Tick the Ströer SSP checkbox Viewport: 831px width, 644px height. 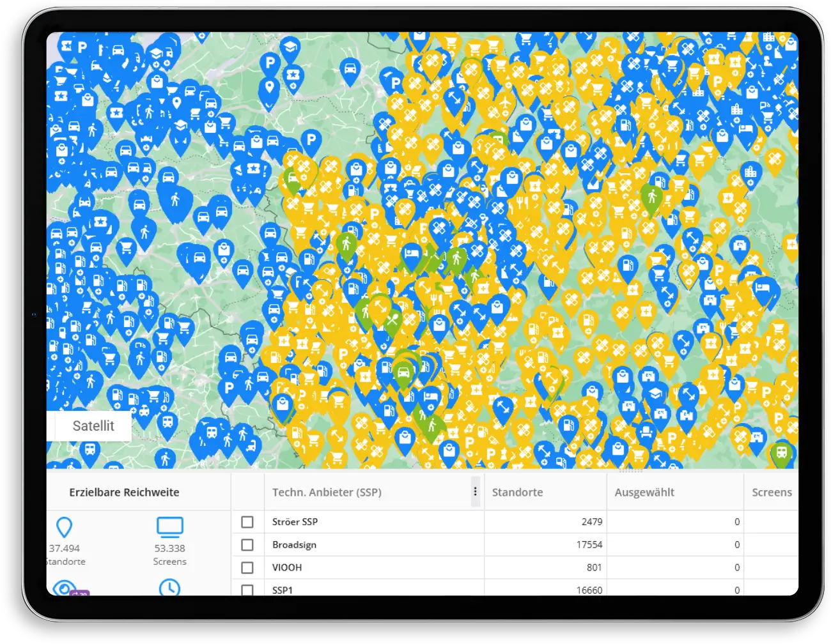point(247,522)
